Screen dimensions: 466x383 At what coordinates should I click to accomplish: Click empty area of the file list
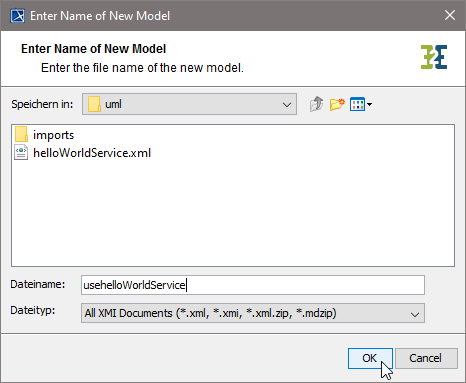click(233, 213)
